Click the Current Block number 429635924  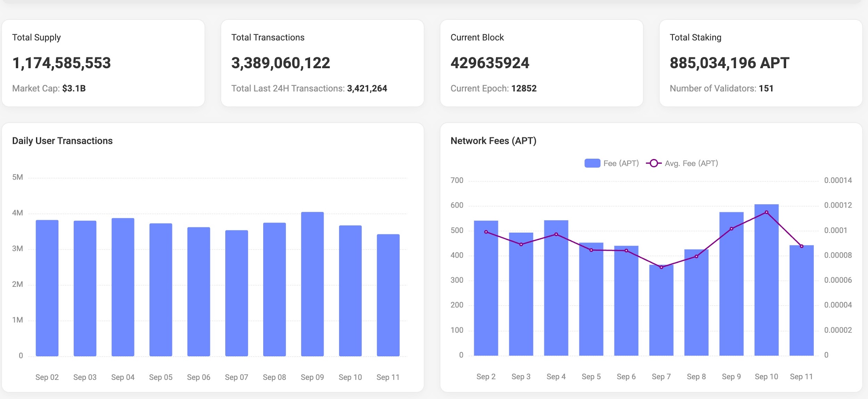[x=490, y=63]
